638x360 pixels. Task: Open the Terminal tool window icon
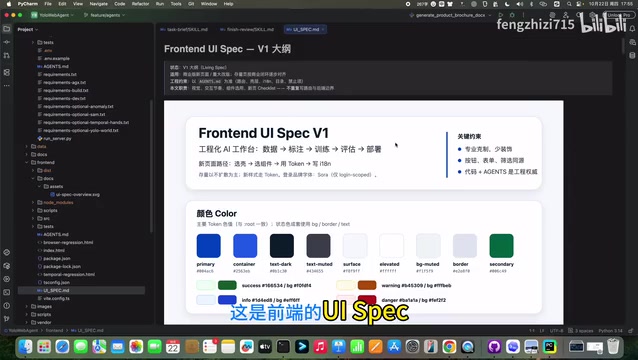point(7,292)
